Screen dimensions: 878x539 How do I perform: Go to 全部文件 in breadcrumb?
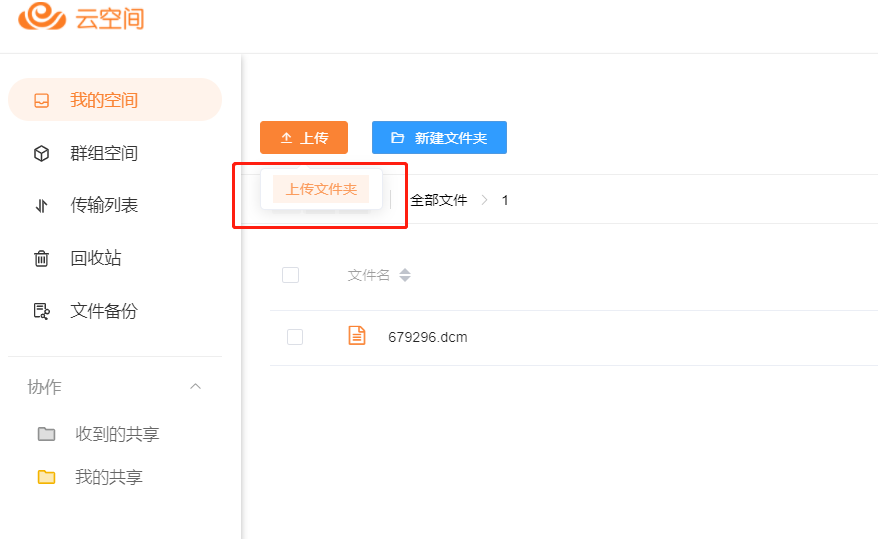coord(439,200)
